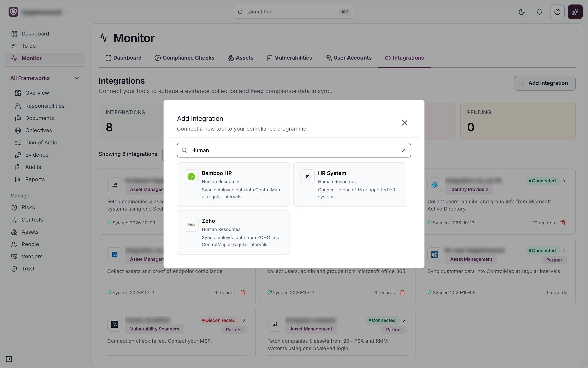Go to Vendors page
The image size is (588, 368).
(x=45, y=256)
